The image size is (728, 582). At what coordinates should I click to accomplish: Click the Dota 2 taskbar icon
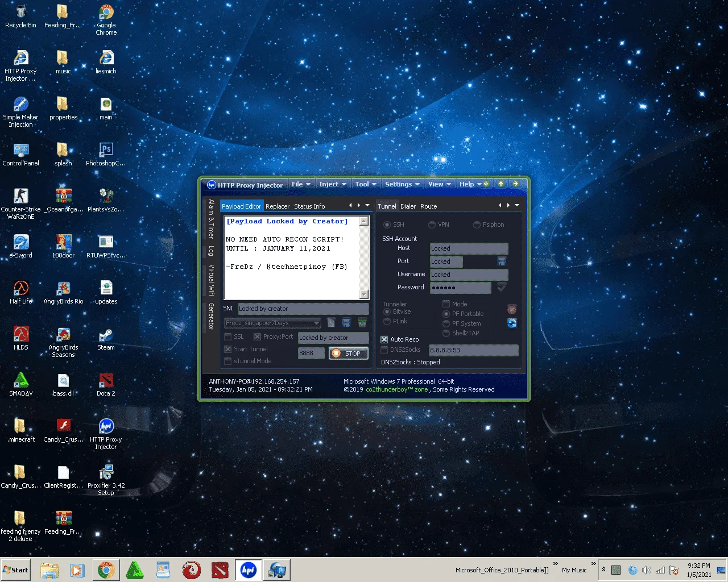pyautogui.click(x=220, y=570)
